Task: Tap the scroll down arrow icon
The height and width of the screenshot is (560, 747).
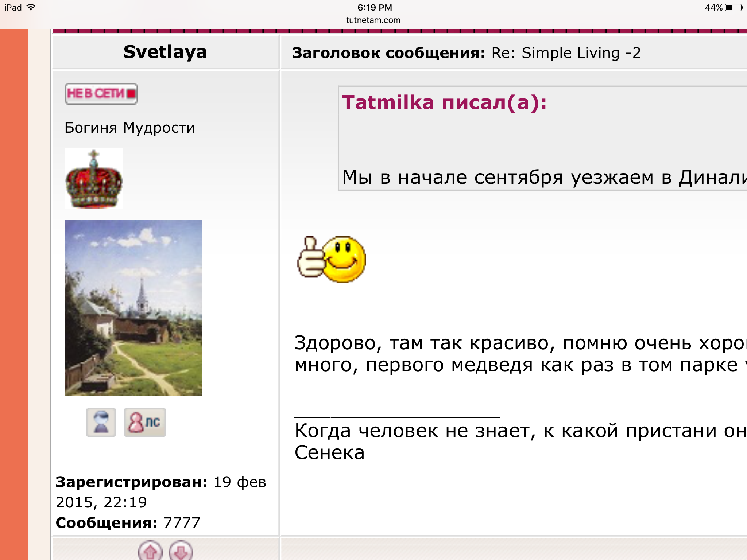Action: coord(181,551)
